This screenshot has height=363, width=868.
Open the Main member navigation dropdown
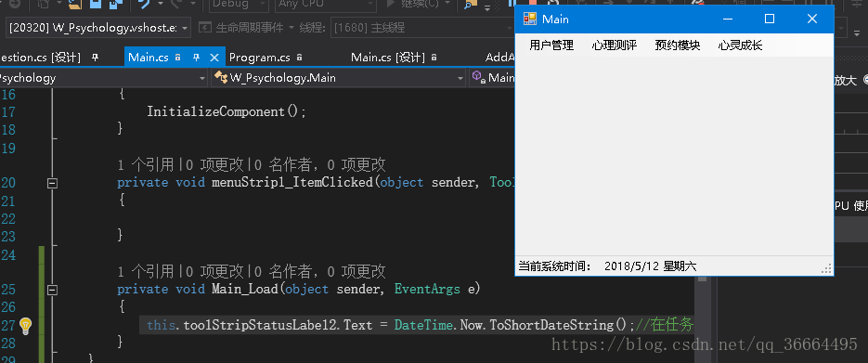[x=492, y=78]
